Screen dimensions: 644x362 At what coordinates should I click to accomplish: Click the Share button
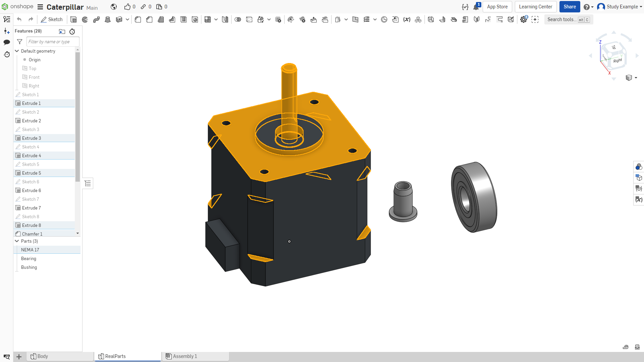570,7
